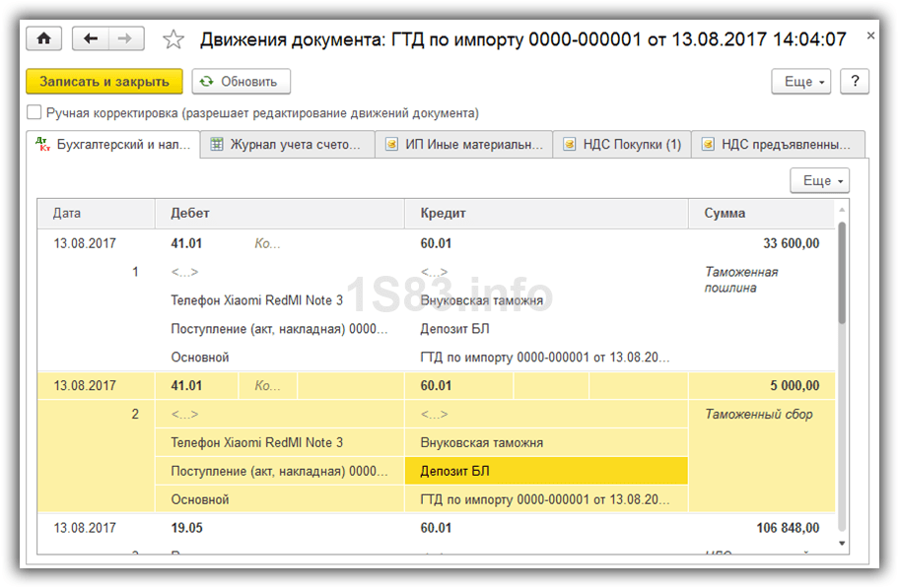
Task: Click date 13.08.2017 in first row
Action: pos(85,243)
